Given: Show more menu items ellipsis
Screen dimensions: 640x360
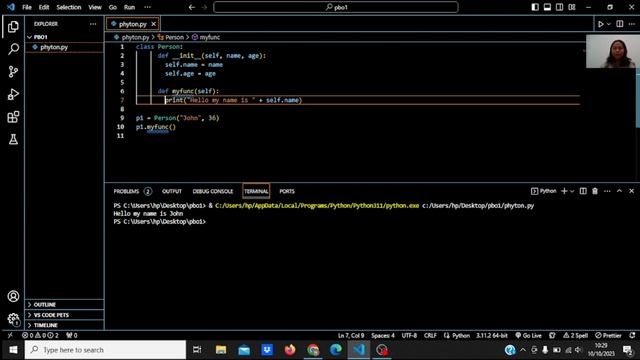Looking at the screenshot, I should (147, 7).
